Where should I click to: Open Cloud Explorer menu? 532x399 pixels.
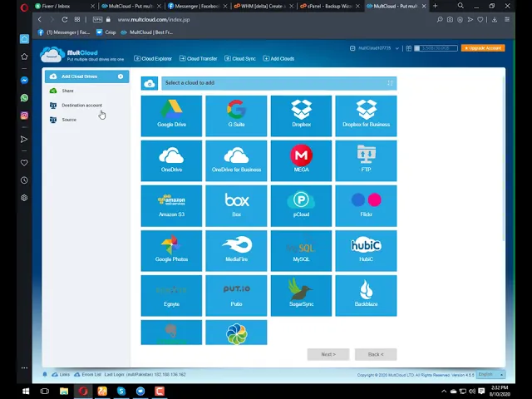pyautogui.click(x=153, y=59)
